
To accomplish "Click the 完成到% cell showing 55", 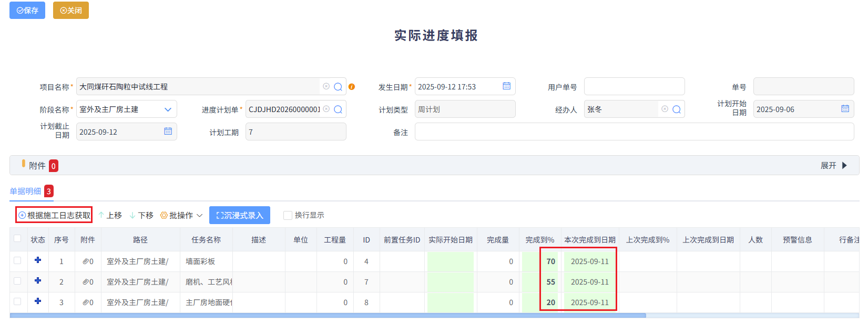I will (540, 282).
